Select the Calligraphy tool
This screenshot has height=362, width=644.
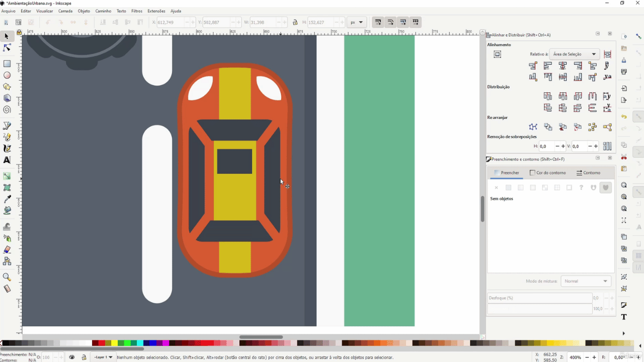[x=7, y=148]
